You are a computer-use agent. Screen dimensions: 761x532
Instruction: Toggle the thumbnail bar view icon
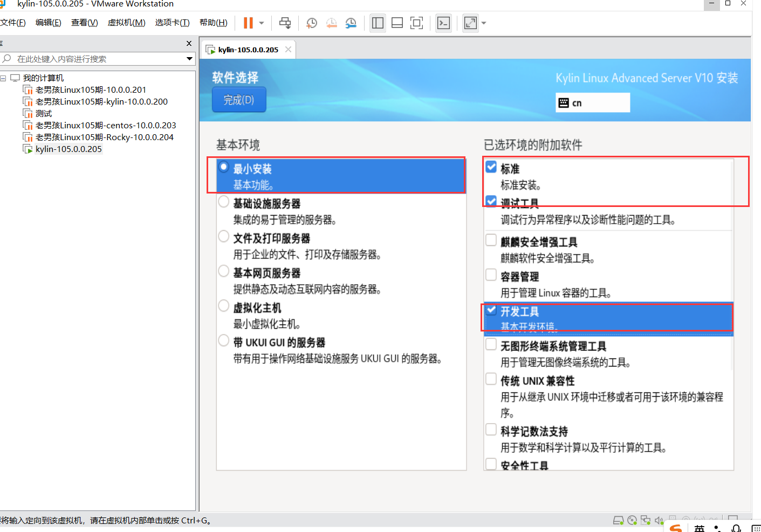[x=397, y=23]
